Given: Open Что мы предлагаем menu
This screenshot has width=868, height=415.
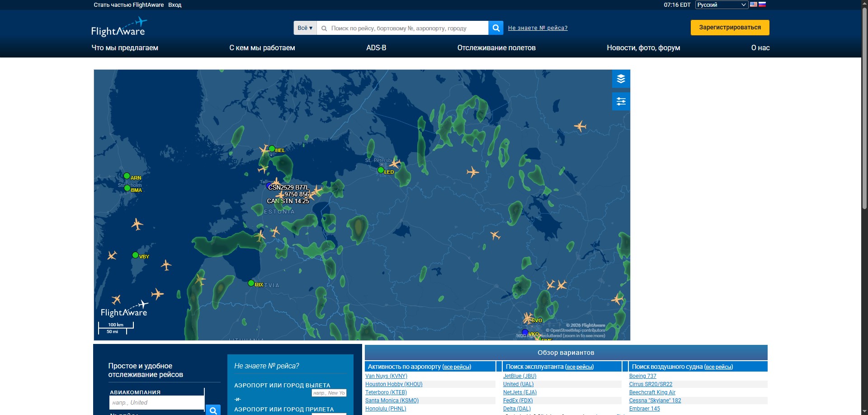Looking at the screenshot, I should click(x=125, y=48).
